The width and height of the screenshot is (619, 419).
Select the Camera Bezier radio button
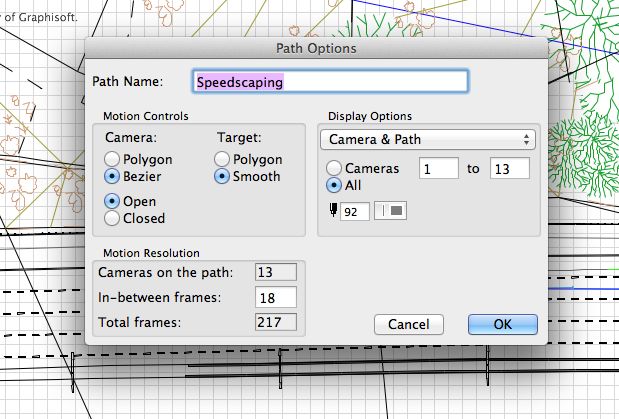pos(112,176)
